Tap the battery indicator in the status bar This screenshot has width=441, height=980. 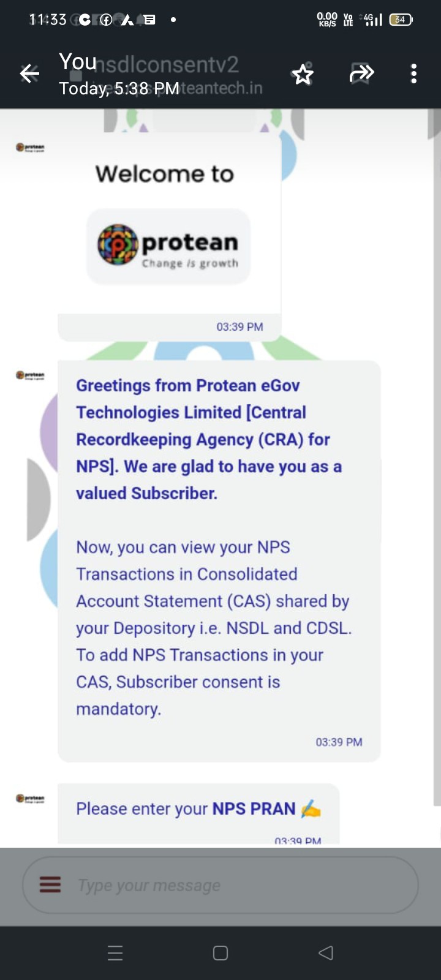pyautogui.click(x=401, y=20)
